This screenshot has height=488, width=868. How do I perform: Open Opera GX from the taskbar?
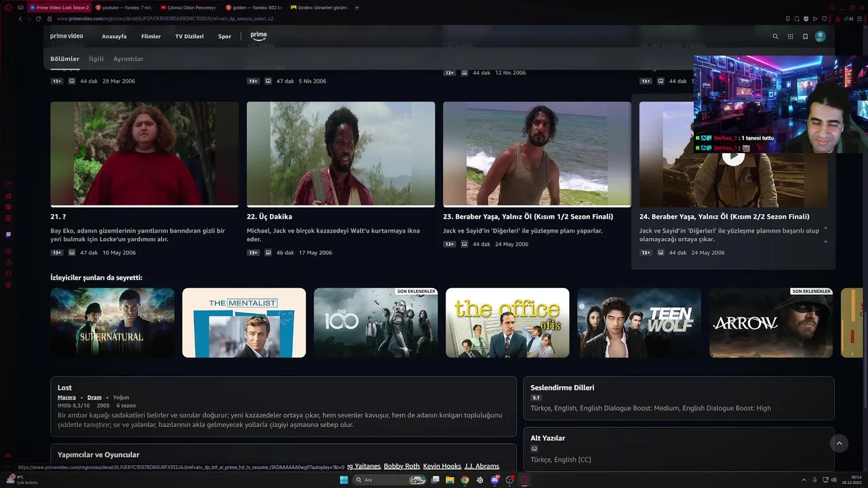(x=525, y=480)
